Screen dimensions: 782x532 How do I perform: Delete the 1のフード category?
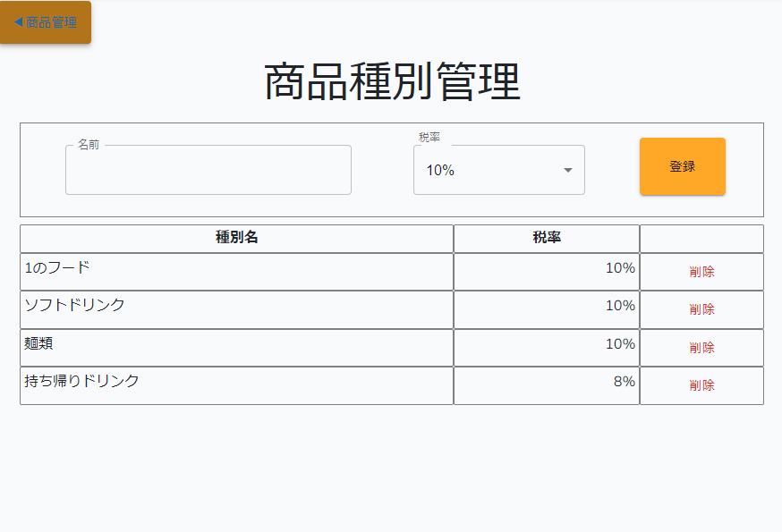click(701, 272)
